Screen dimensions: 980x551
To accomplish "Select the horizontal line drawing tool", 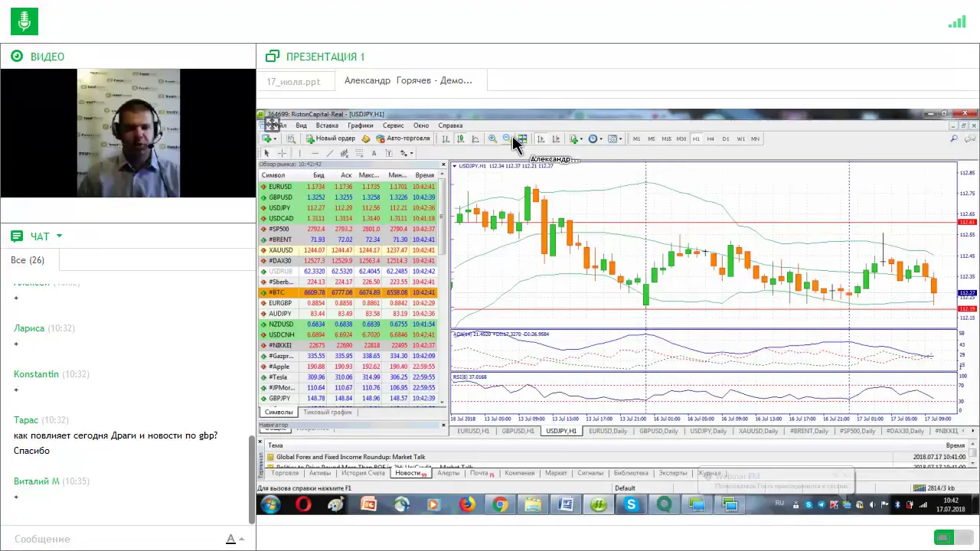I will tap(315, 153).
